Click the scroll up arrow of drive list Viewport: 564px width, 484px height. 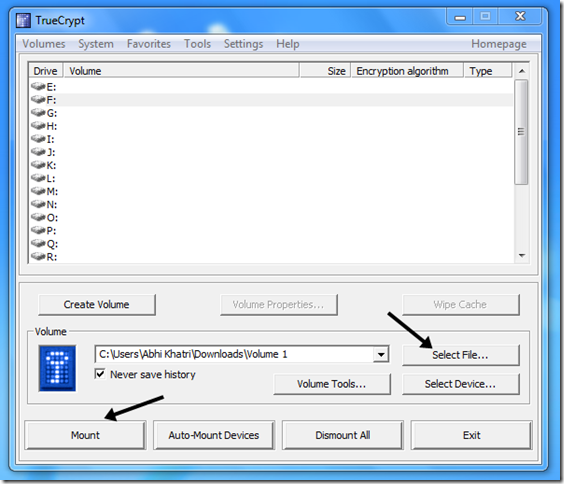(x=522, y=71)
